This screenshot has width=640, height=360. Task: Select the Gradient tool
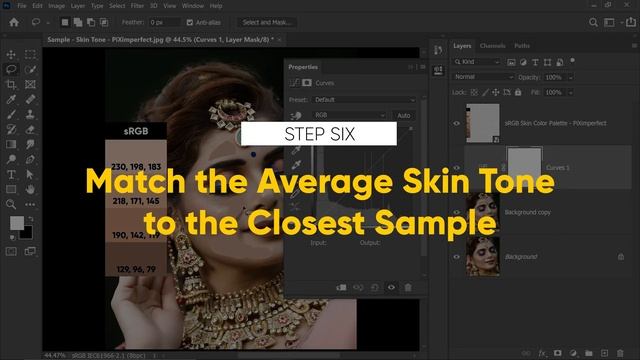[11, 144]
